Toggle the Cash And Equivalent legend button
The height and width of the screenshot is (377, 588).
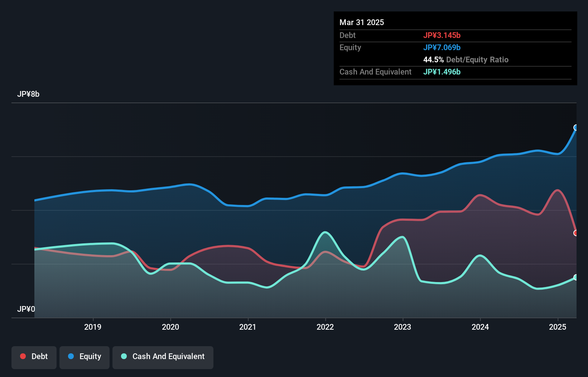pyautogui.click(x=163, y=357)
